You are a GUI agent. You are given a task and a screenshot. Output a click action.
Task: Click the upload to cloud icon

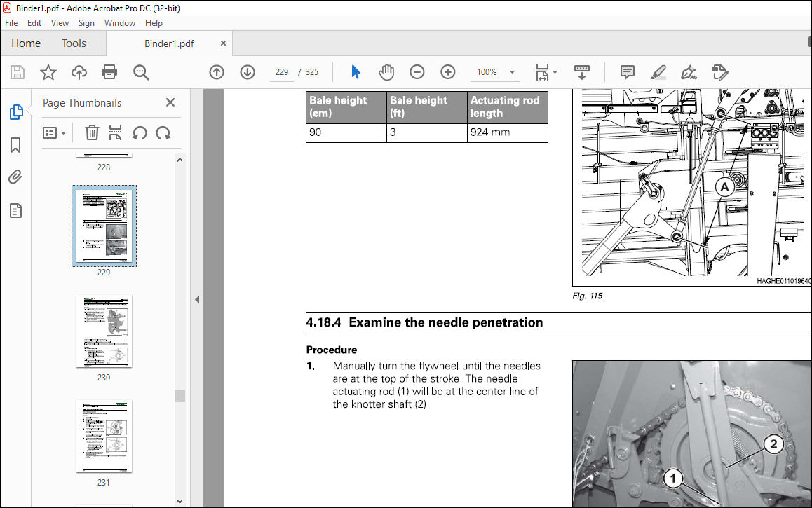click(79, 72)
